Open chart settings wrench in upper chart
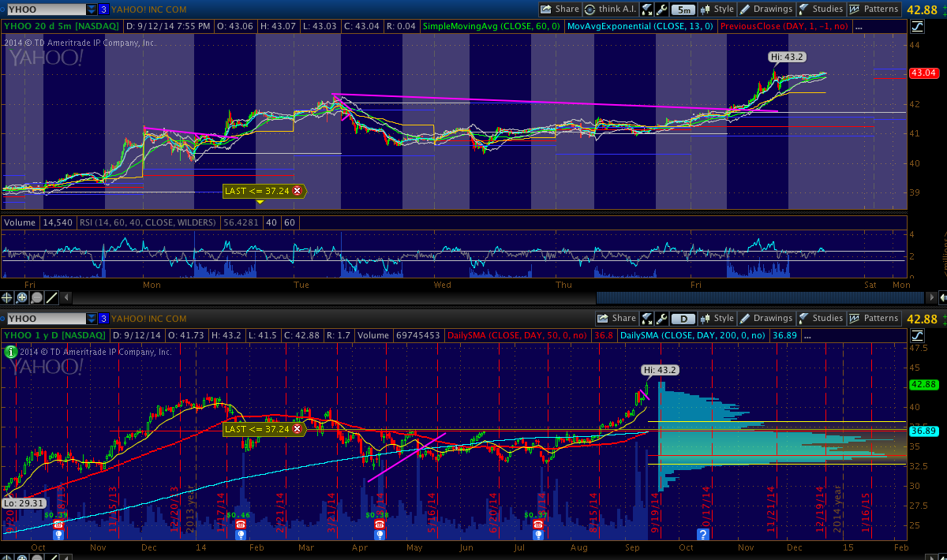947x560 pixels. click(662, 9)
